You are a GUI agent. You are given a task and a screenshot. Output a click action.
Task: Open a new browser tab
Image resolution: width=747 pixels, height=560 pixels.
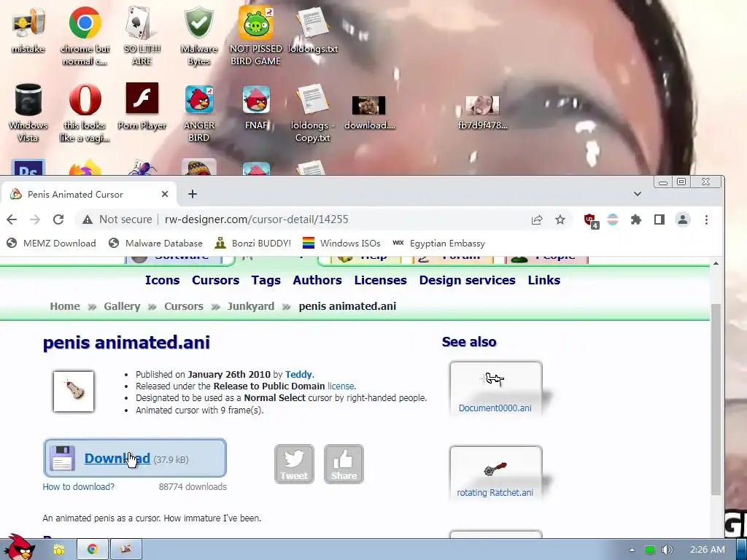click(193, 194)
